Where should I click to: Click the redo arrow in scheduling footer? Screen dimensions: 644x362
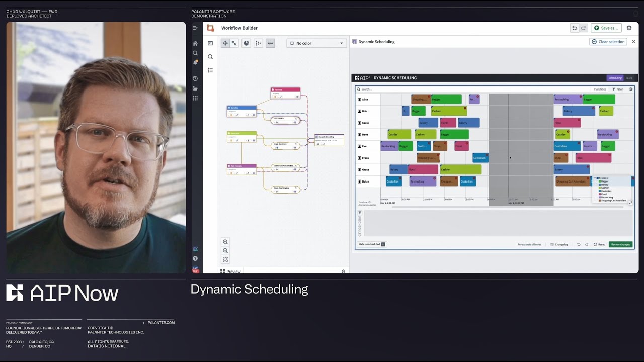point(587,244)
